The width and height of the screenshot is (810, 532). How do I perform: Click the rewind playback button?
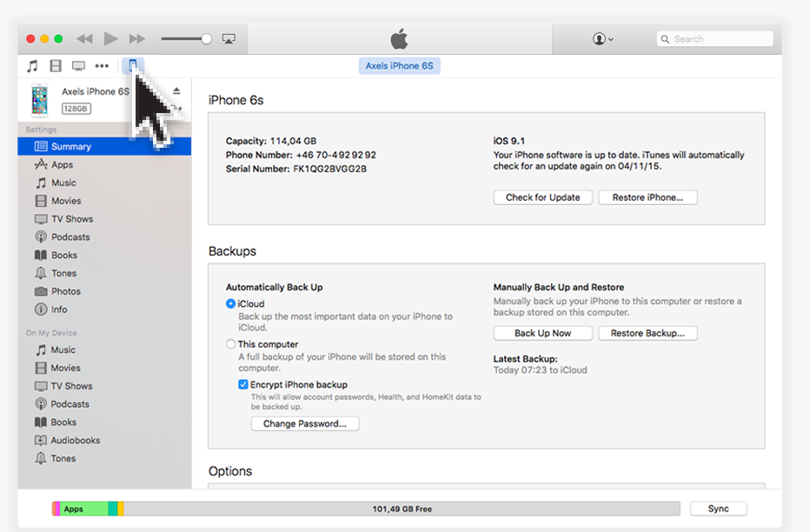click(x=84, y=39)
